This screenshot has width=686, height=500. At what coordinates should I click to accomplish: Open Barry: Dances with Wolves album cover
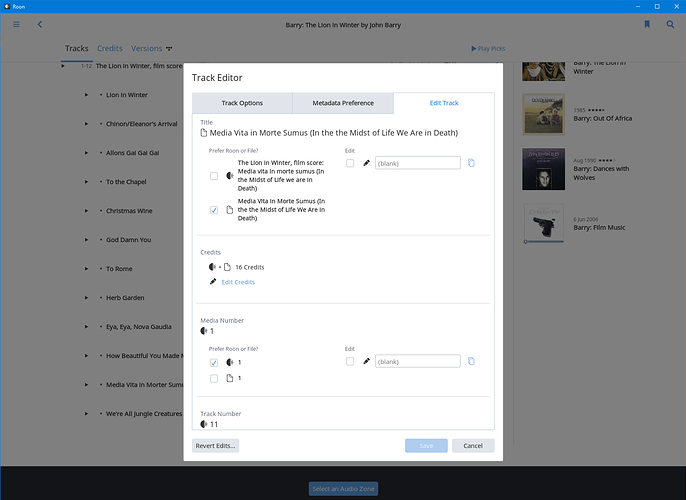pos(543,169)
